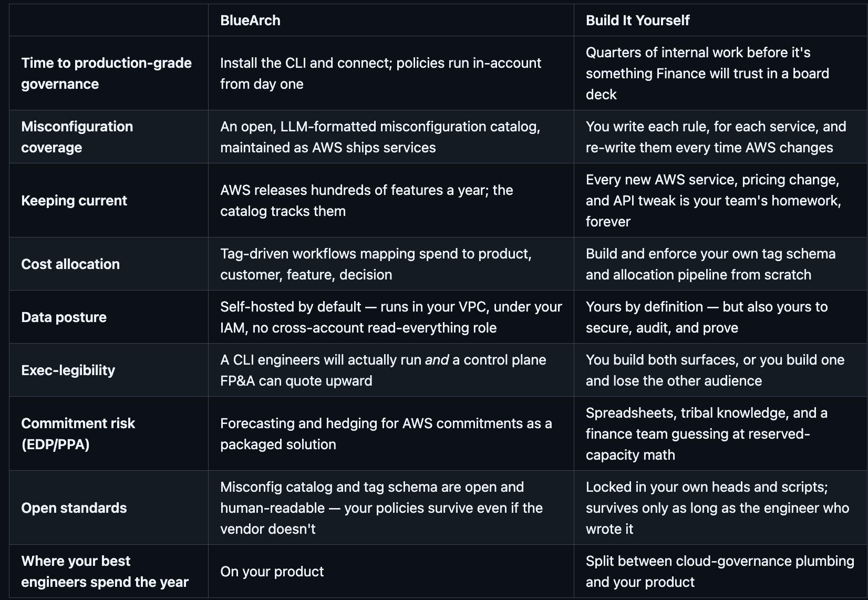
Task: Click the Exec-legibility row label
Action: coord(68,370)
